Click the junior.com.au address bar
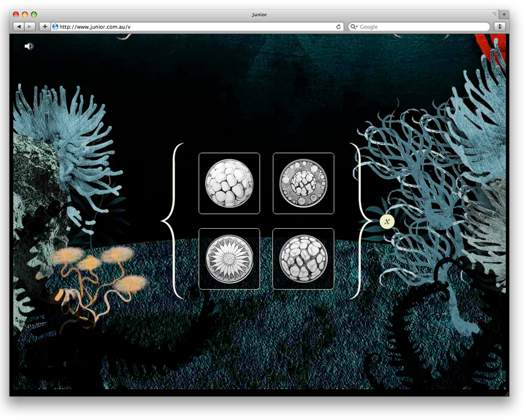Image resolution: width=526 pixels, height=420 pixels. coord(195,27)
